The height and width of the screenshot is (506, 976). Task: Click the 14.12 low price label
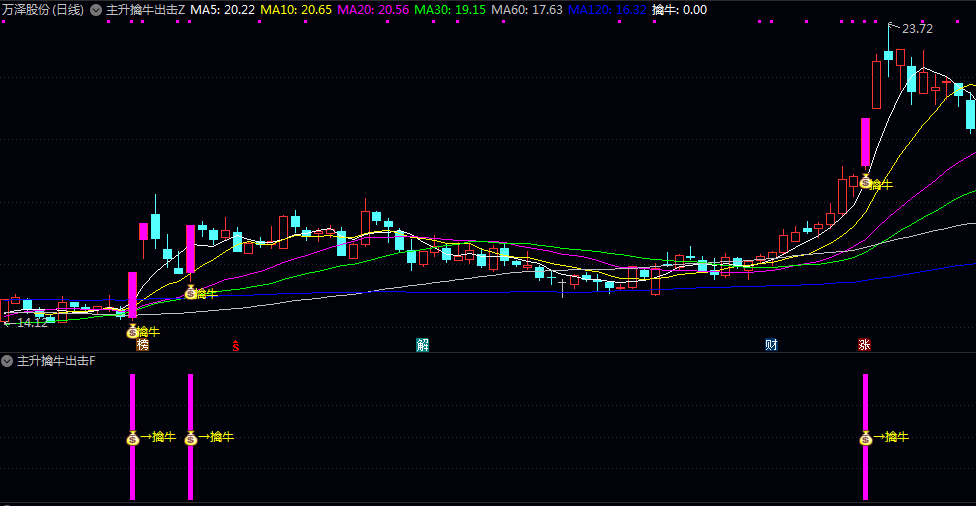[x=32, y=323]
